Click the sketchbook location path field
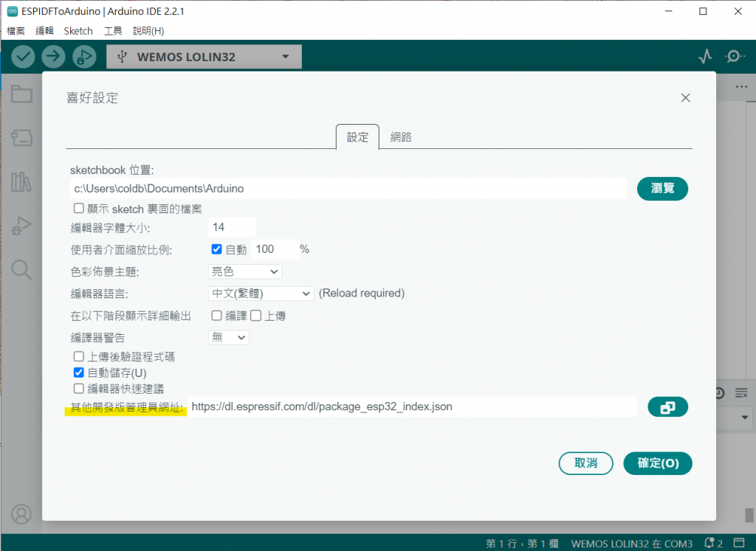 pos(348,188)
